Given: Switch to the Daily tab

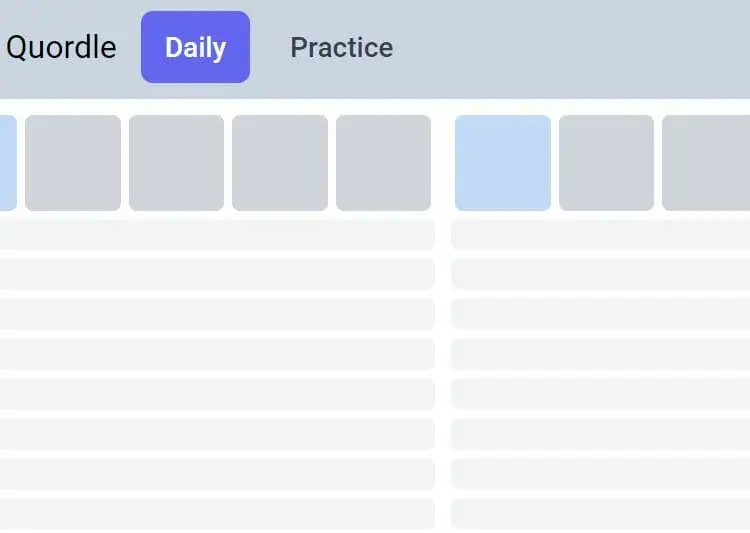Looking at the screenshot, I should (x=195, y=47).
